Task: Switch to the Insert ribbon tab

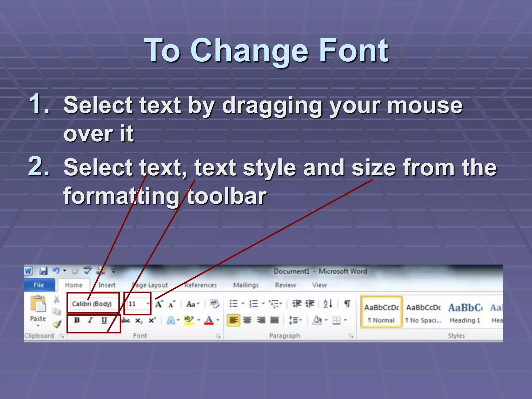Action: pyautogui.click(x=107, y=285)
